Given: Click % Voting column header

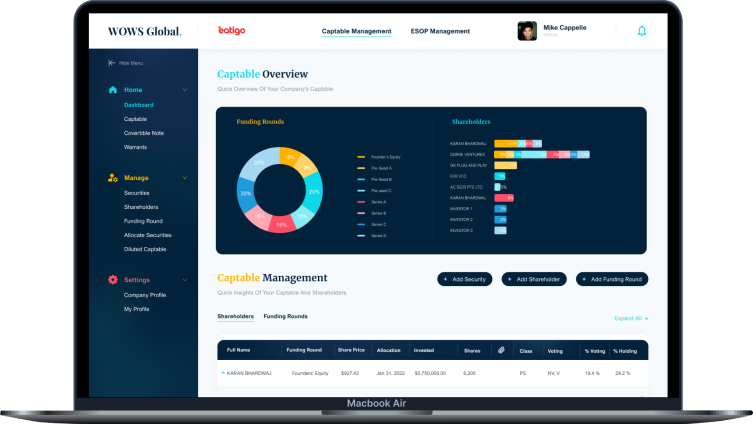Looking at the screenshot, I should (595, 351).
